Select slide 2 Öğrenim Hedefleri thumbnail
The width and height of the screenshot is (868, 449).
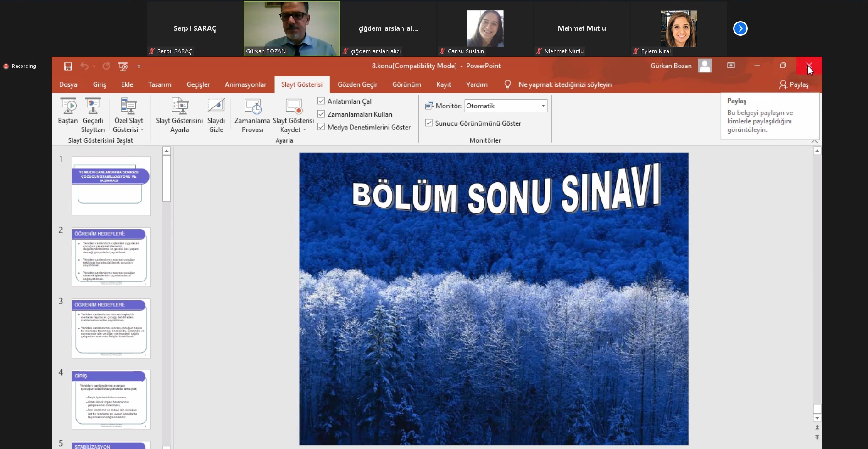[111, 257]
